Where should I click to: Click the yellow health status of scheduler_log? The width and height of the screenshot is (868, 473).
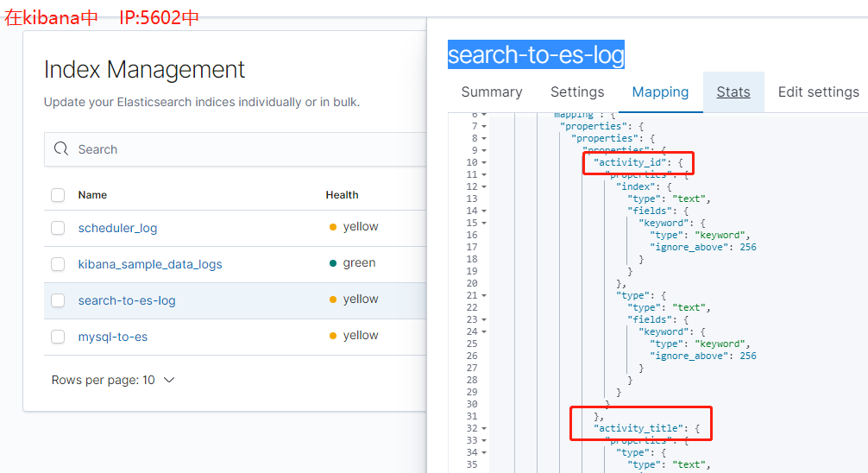pos(354,226)
